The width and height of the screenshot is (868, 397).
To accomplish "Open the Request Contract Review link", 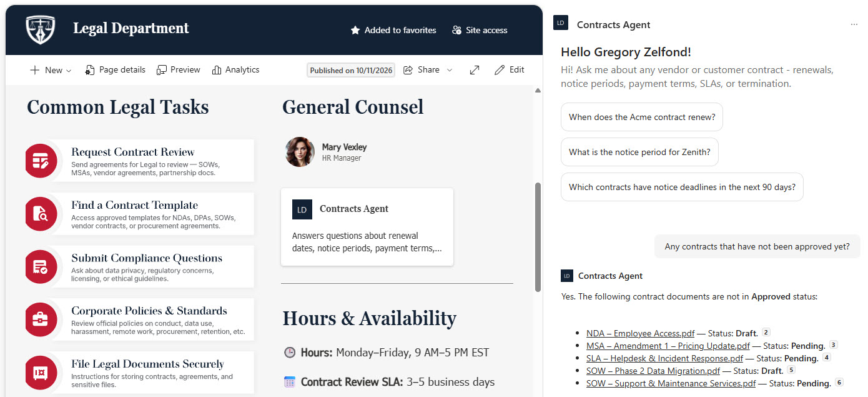I will [x=133, y=152].
